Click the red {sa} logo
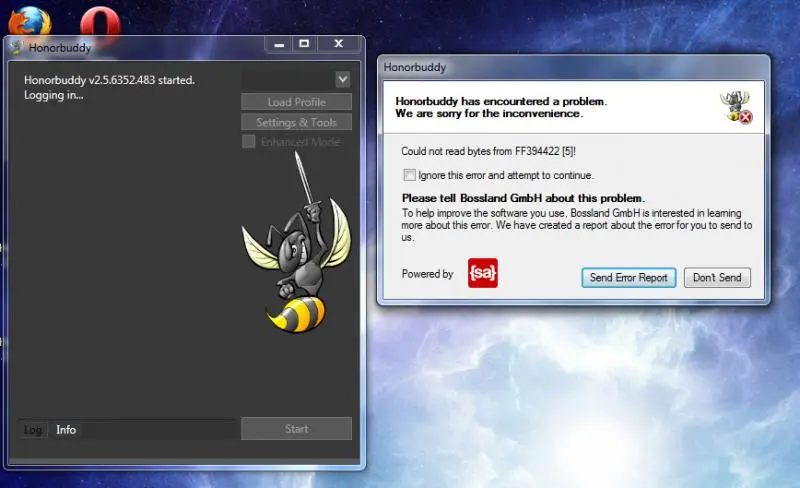 pyautogui.click(x=483, y=273)
